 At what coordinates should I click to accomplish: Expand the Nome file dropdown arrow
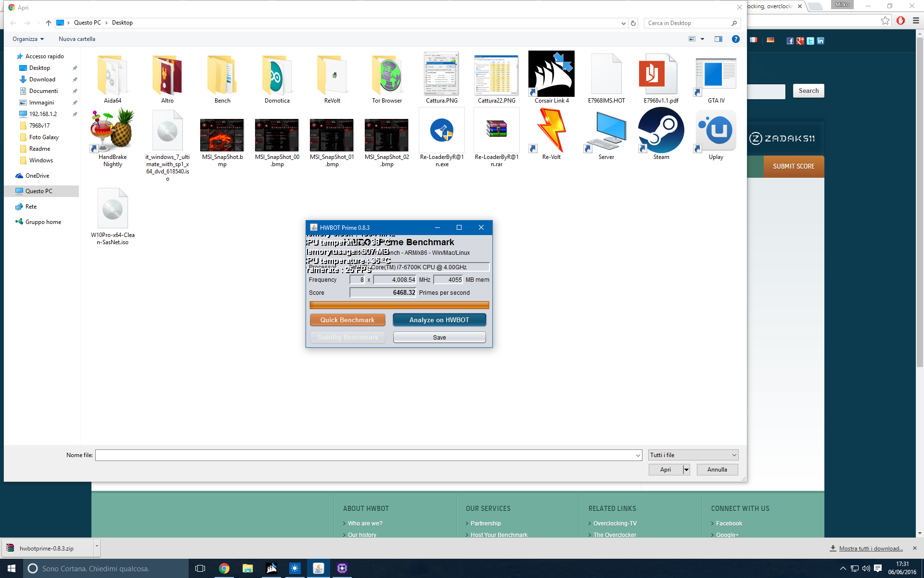pos(638,455)
